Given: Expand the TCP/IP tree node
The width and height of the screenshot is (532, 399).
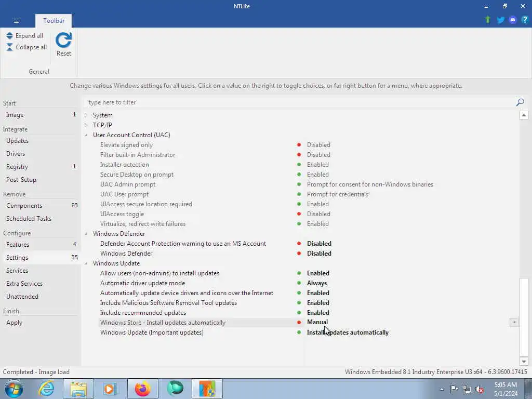Looking at the screenshot, I should (86, 125).
